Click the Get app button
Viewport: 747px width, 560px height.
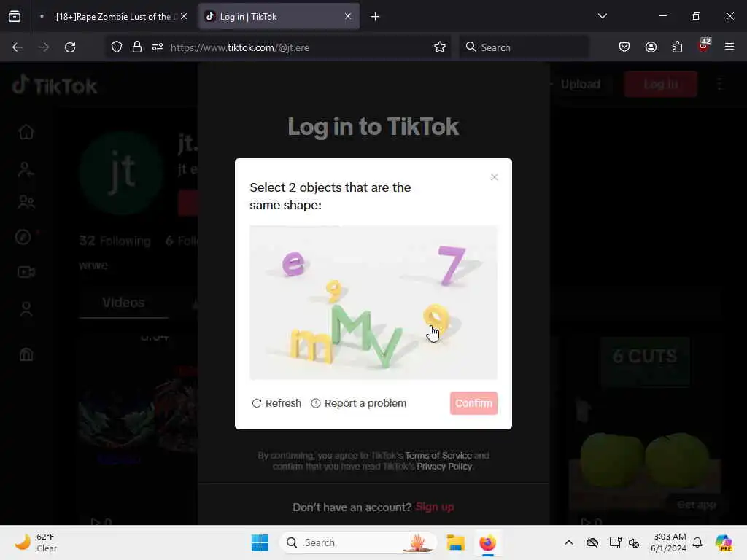(697, 505)
